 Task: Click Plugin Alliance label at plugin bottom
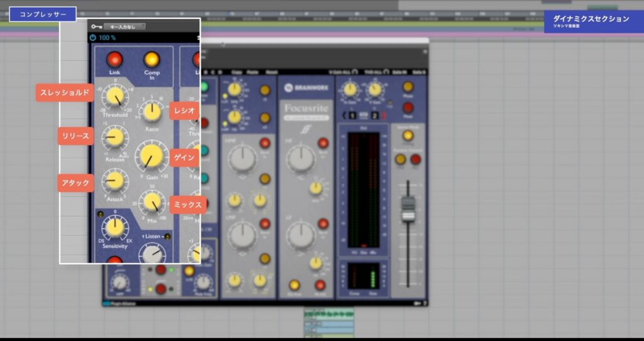click(121, 304)
